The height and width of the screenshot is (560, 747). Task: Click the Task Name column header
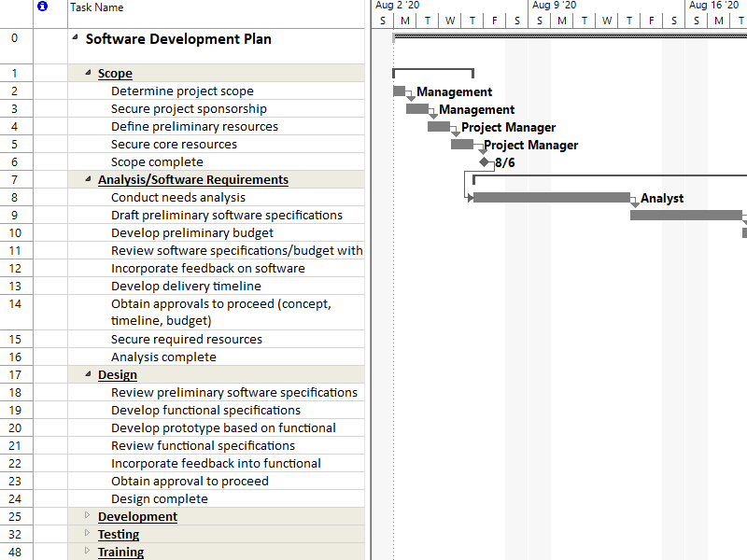coord(97,7)
